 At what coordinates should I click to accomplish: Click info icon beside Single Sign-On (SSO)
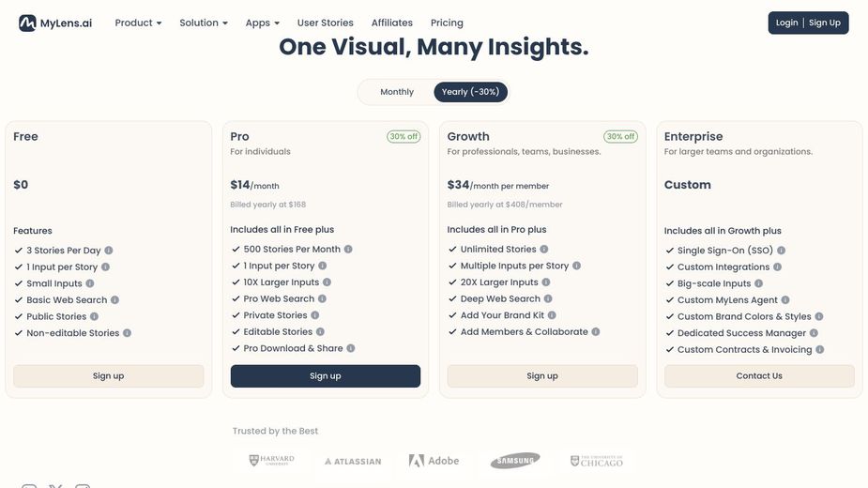(x=781, y=251)
